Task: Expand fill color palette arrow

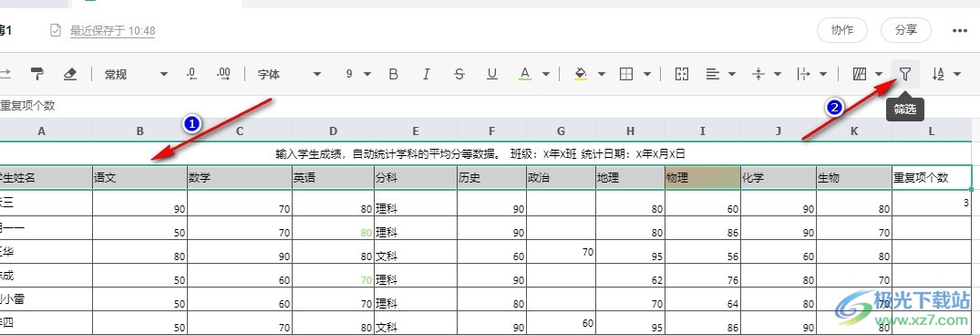Action: pos(602,75)
